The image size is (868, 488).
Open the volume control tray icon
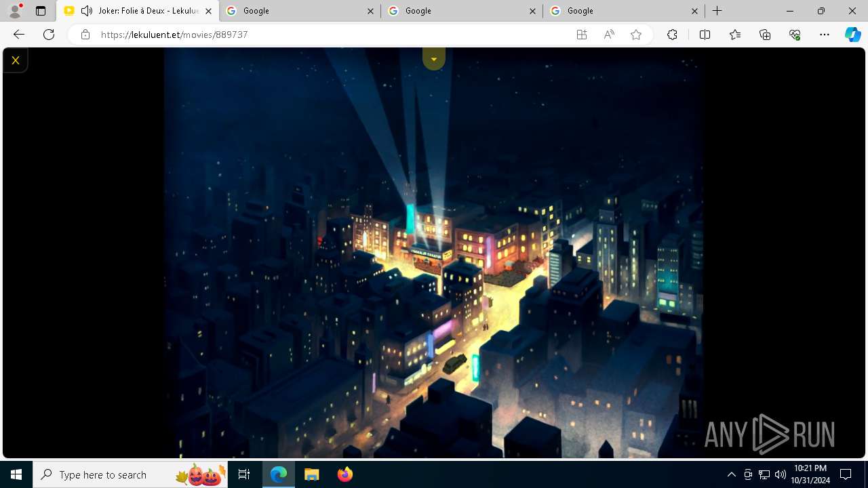(x=781, y=474)
